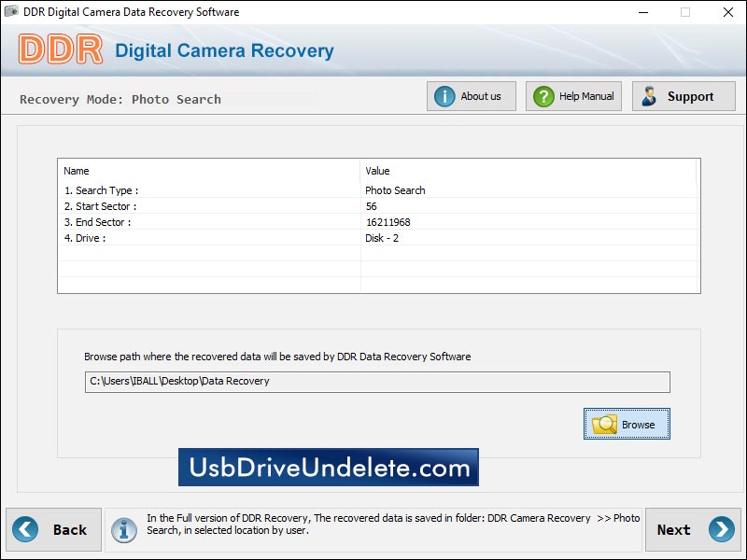Select the '1. Search Type :' row
Image resolution: width=747 pixels, height=560 pixels.
tap(379, 190)
